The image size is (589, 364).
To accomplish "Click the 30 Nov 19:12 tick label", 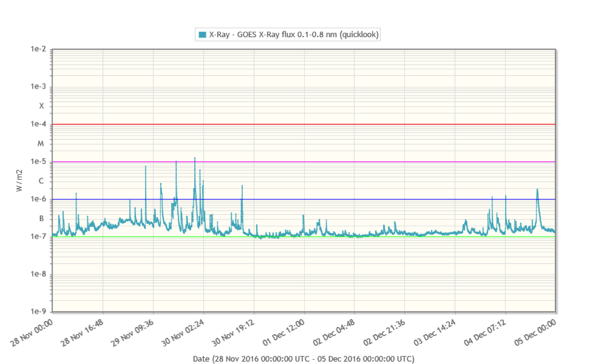I will (x=233, y=333).
